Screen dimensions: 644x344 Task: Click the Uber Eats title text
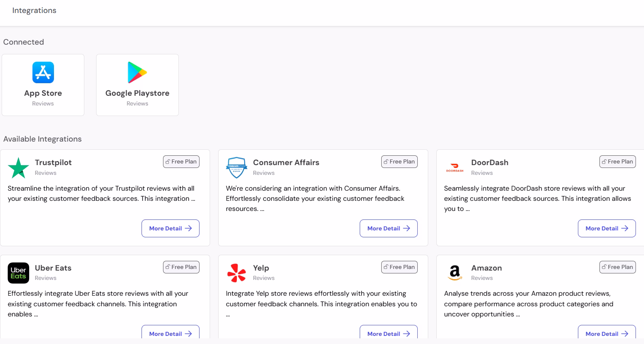pyautogui.click(x=53, y=268)
